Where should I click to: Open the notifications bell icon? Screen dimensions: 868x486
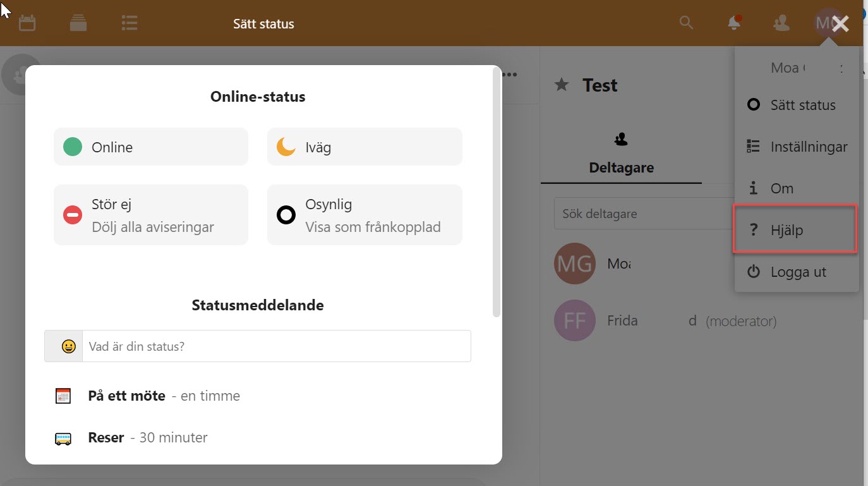734,23
